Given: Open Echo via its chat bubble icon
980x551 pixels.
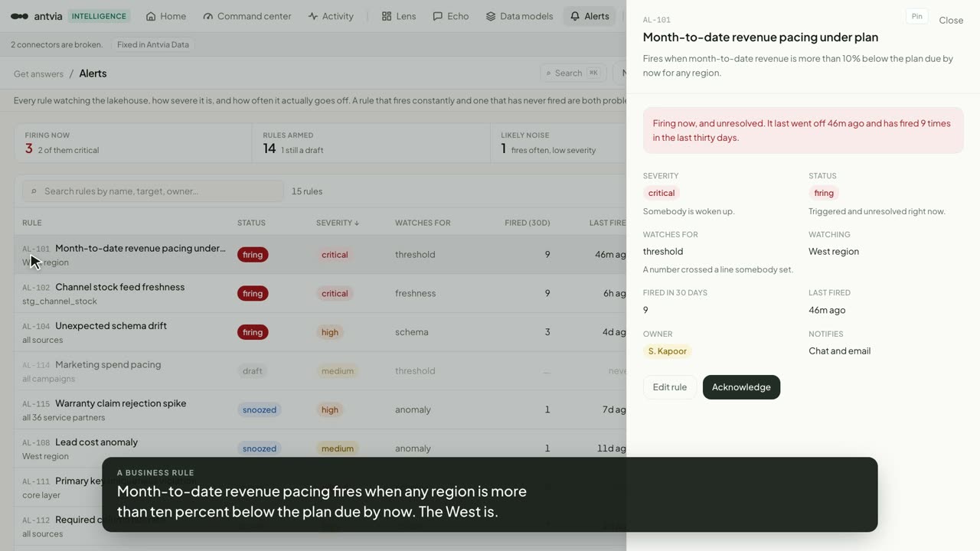Looking at the screenshot, I should 437,16.
